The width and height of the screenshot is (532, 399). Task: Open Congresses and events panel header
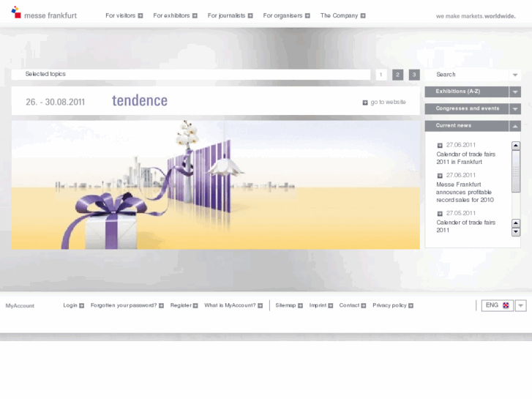[x=467, y=108]
